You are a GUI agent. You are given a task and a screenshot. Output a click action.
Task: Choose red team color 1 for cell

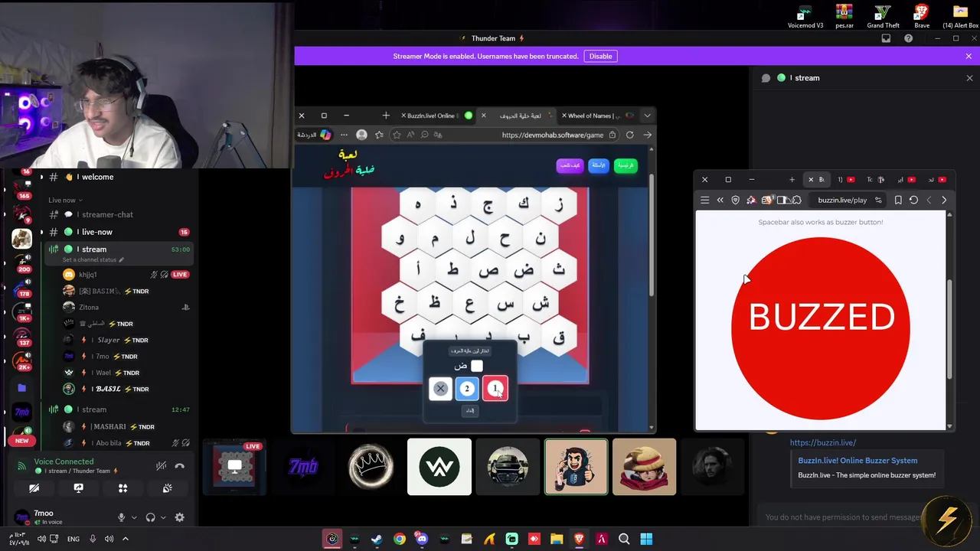click(495, 389)
